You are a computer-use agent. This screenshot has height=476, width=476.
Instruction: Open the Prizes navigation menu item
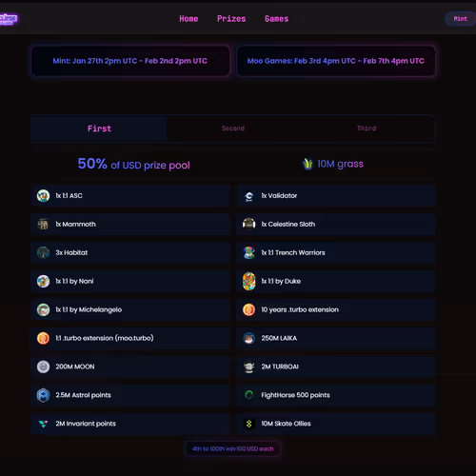point(231,19)
